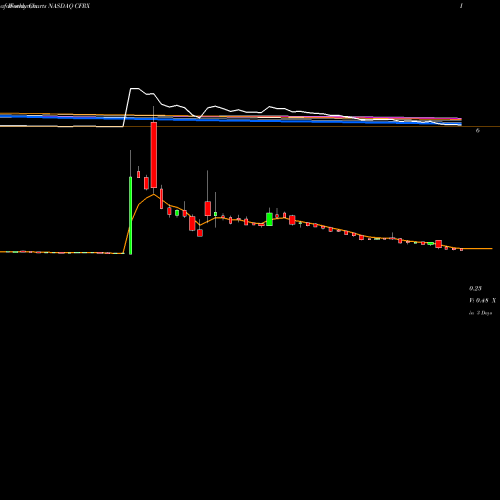Click the 6 price axis label
Screen dimensions: 500x500
(x=478, y=131)
